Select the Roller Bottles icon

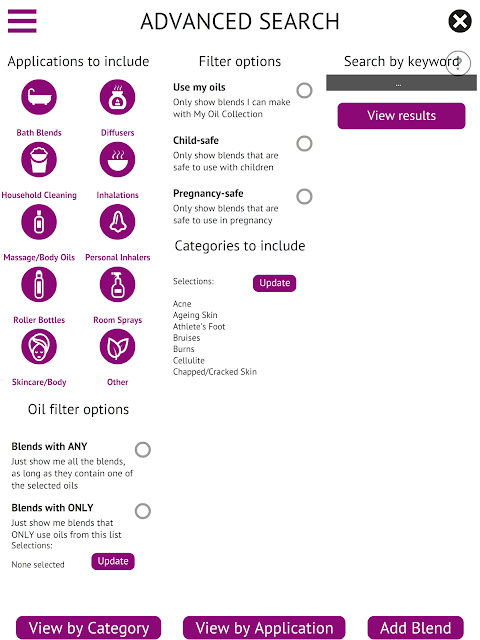tap(39, 284)
